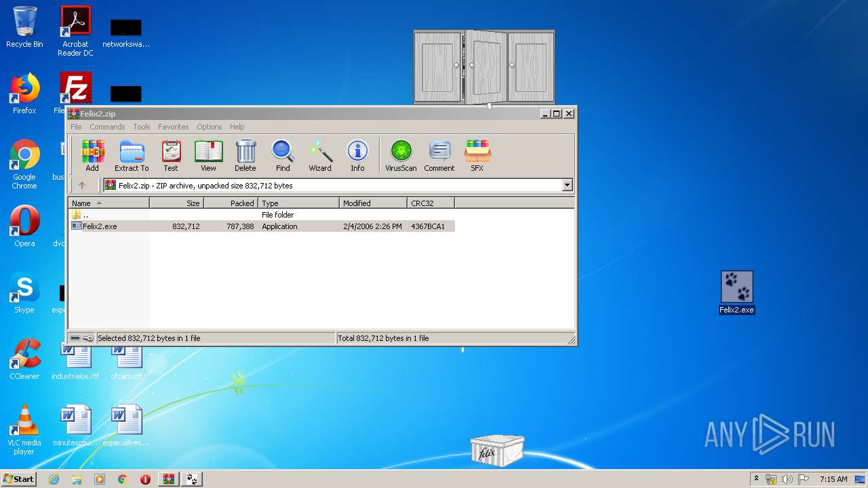Select the Skype desktop icon
868x488 pixels.
(x=24, y=293)
